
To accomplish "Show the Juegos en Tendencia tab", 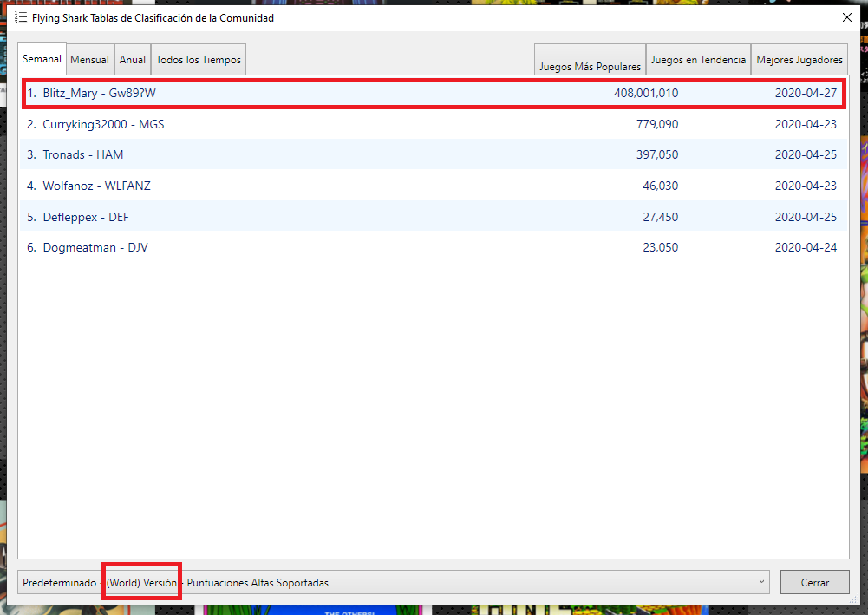I will [698, 60].
